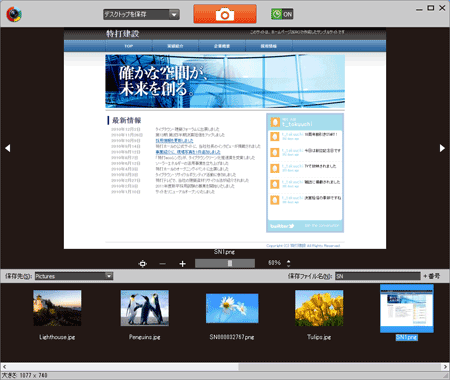This screenshot has height=380, width=450.
Task: Click the +番号 label
Action: [x=432, y=276]
